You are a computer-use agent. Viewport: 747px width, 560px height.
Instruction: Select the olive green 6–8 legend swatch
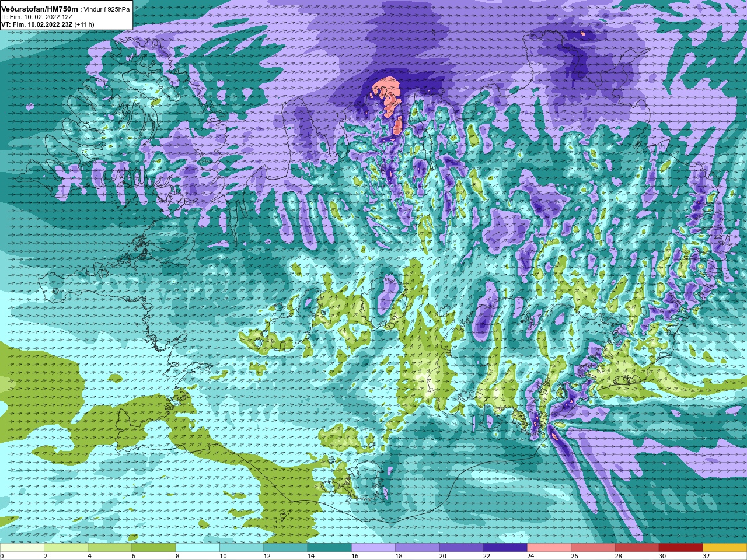click(x=153, y=548)
